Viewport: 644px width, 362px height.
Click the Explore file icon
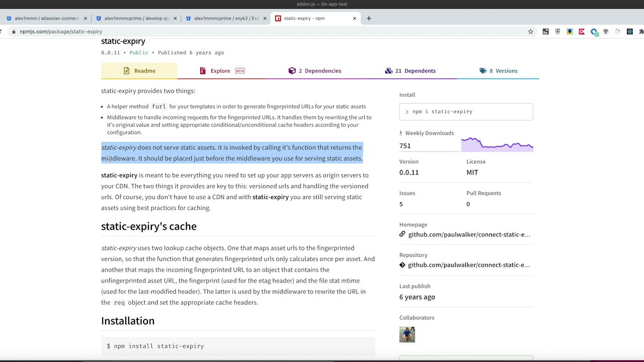[x=203, y=71]
